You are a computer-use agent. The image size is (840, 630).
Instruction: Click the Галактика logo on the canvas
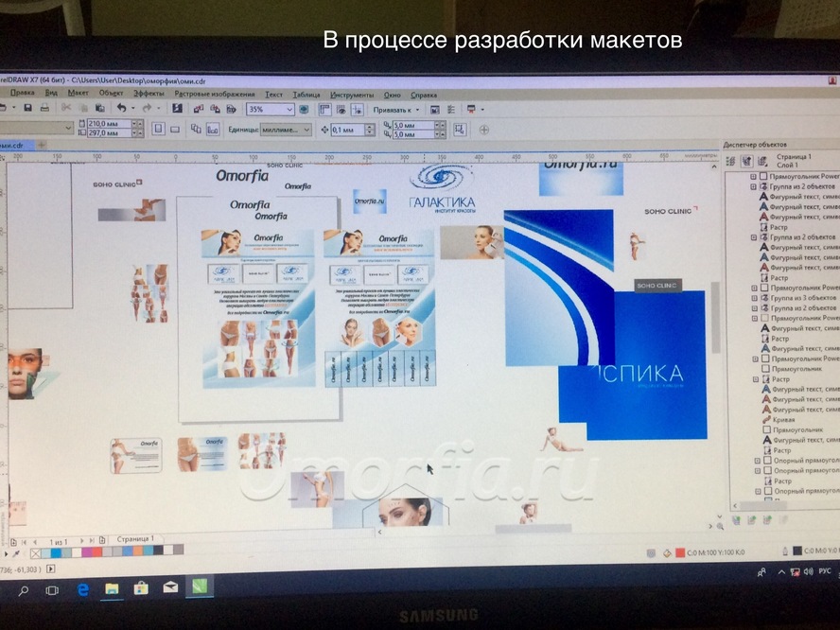[x=443, y=188]
